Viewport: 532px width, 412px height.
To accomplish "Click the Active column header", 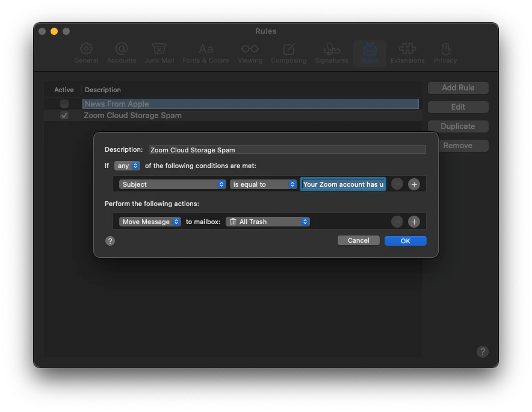I will coord(64,90).
